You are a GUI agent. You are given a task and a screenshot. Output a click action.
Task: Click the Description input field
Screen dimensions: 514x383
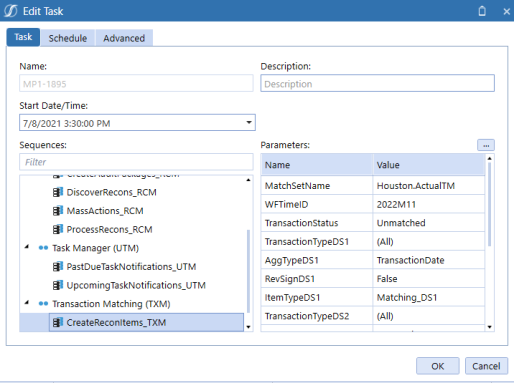tap(377, 83)
